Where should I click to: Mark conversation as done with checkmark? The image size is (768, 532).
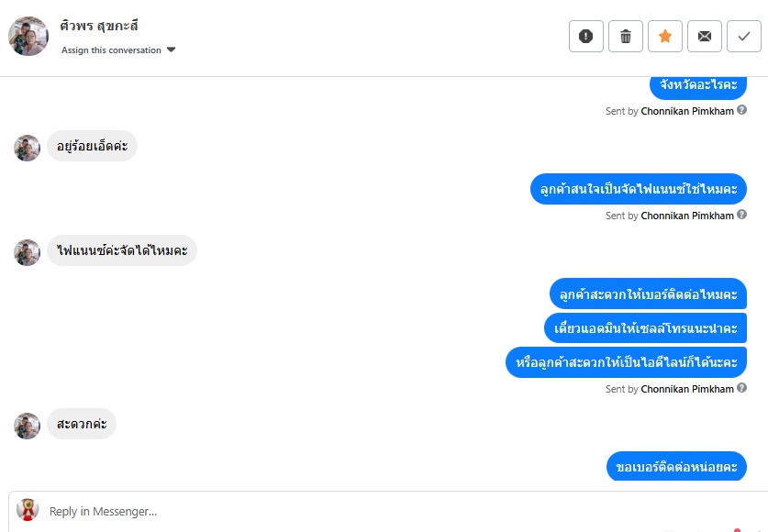point(744,36)
